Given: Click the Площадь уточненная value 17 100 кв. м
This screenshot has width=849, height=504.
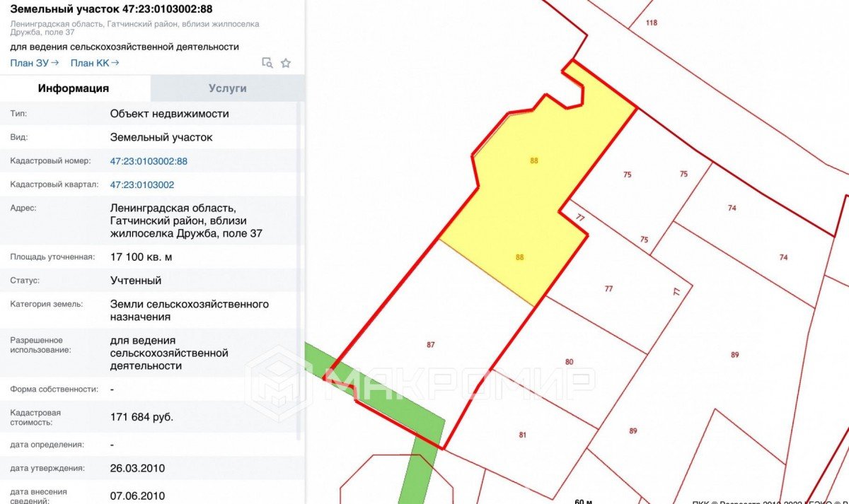Looking at the screenshot, I should (x=141, y=257).
